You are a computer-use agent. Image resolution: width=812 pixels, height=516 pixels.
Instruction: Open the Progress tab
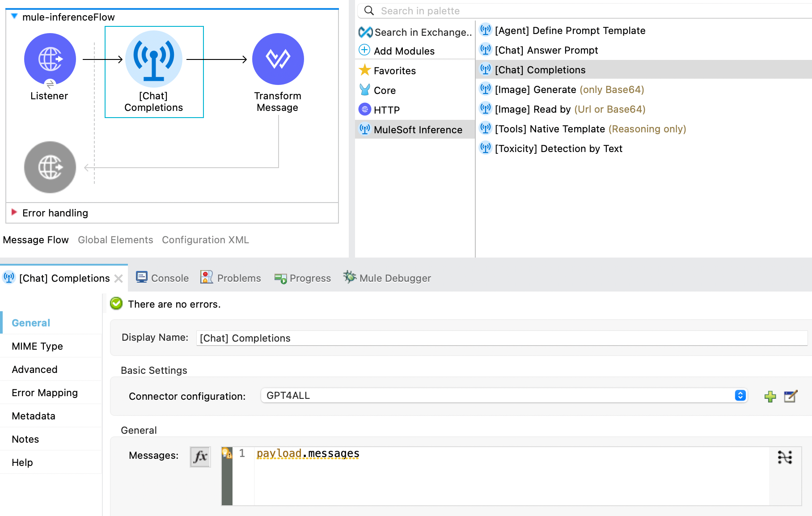(x=303, y=278)
